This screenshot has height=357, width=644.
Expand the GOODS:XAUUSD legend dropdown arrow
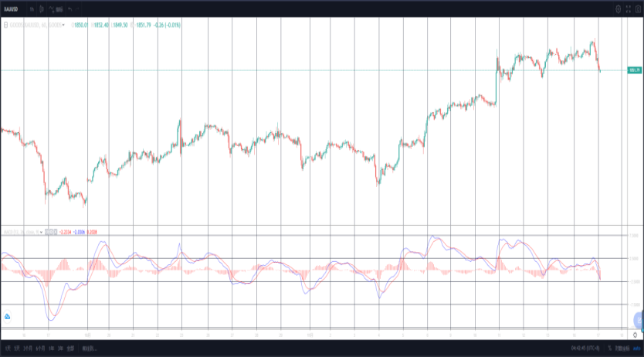[63, 25]
